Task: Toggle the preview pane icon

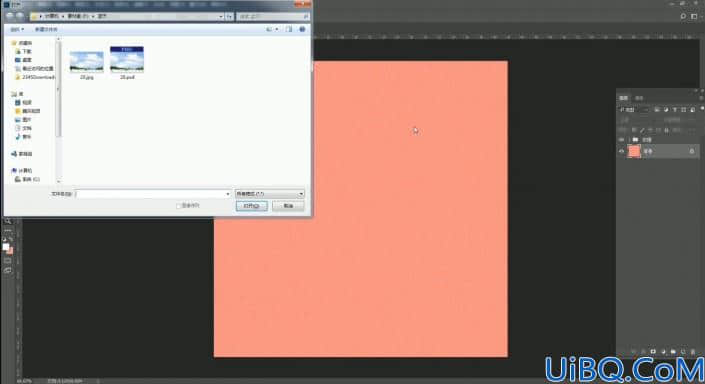Action: point(289,29)
